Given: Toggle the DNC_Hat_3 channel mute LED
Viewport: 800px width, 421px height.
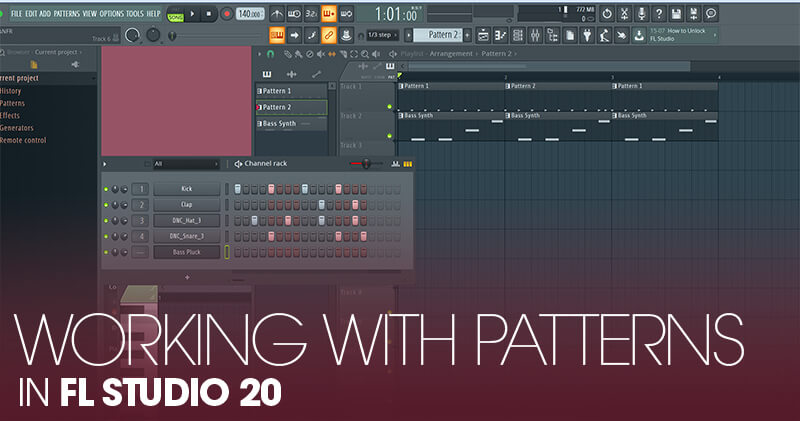Looking at the screenshot, I should 106,221.
